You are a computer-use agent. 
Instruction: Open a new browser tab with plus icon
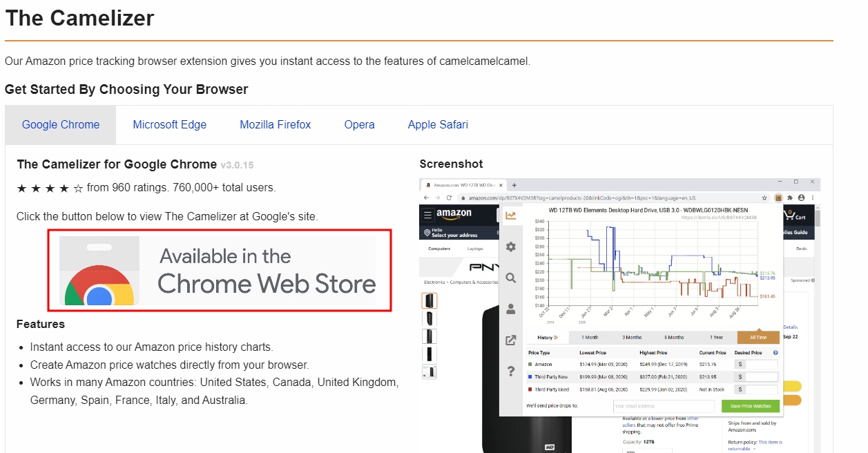coord(514,185)
